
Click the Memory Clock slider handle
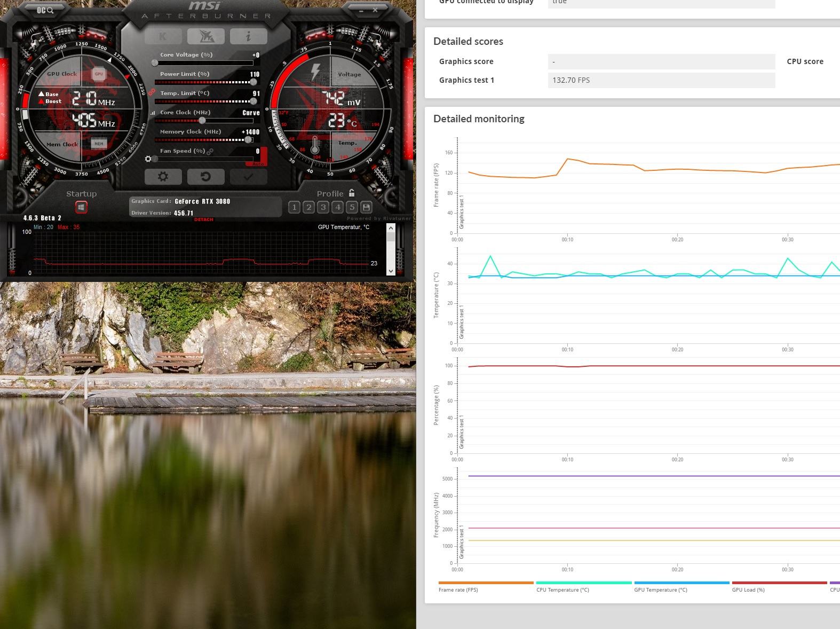click(248, 140)
